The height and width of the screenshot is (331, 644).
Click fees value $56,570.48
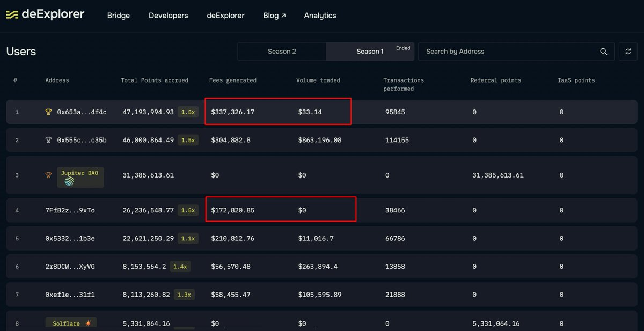pos(231,266)
